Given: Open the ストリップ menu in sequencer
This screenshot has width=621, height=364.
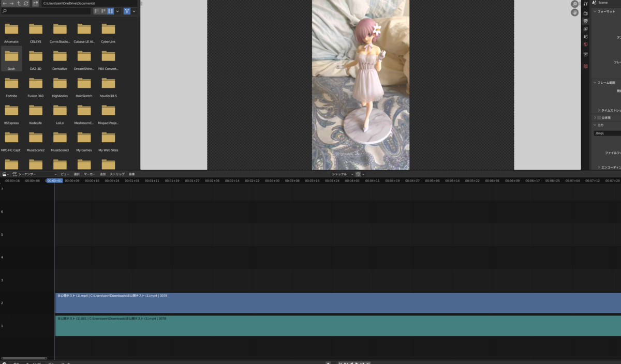Looking at the screenshot, I should [x=117, y=174].
